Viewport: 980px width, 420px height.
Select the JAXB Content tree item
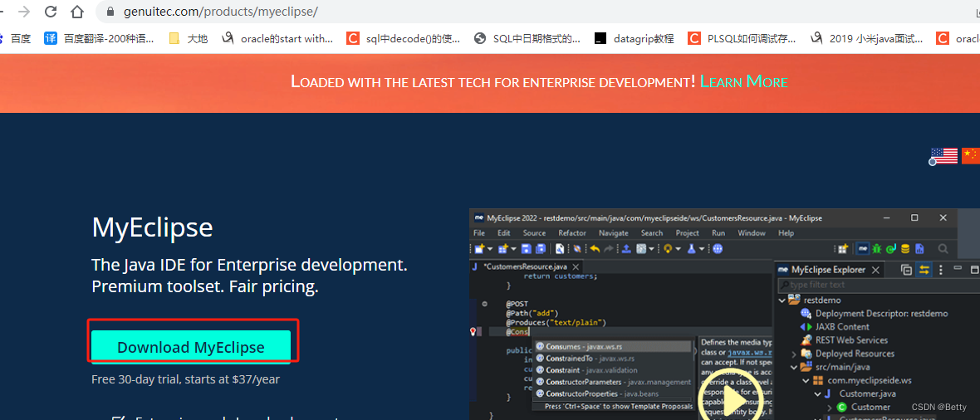click(x=842, y=327)
